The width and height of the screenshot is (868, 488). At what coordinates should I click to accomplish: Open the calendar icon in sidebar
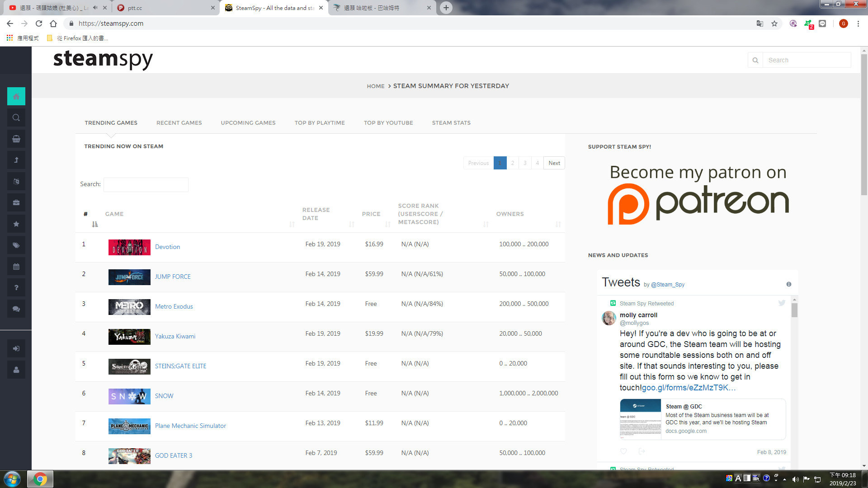pyautogui.click(x=16, y=266)
